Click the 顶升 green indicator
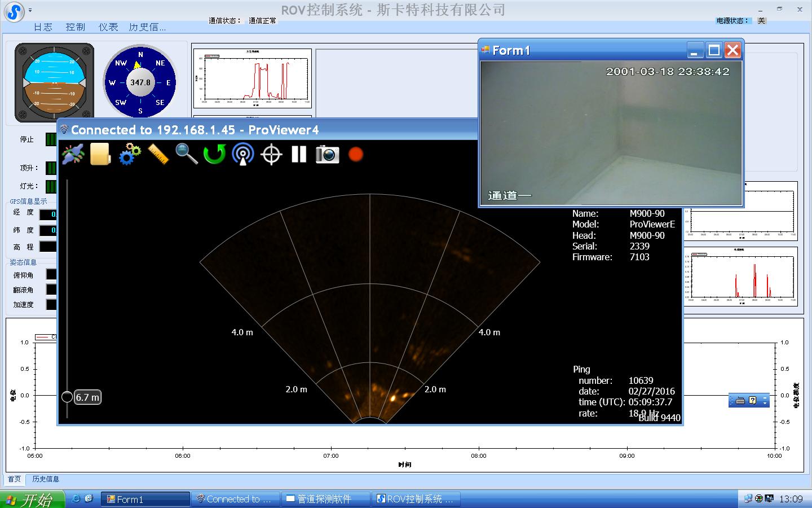 (51, 168)
